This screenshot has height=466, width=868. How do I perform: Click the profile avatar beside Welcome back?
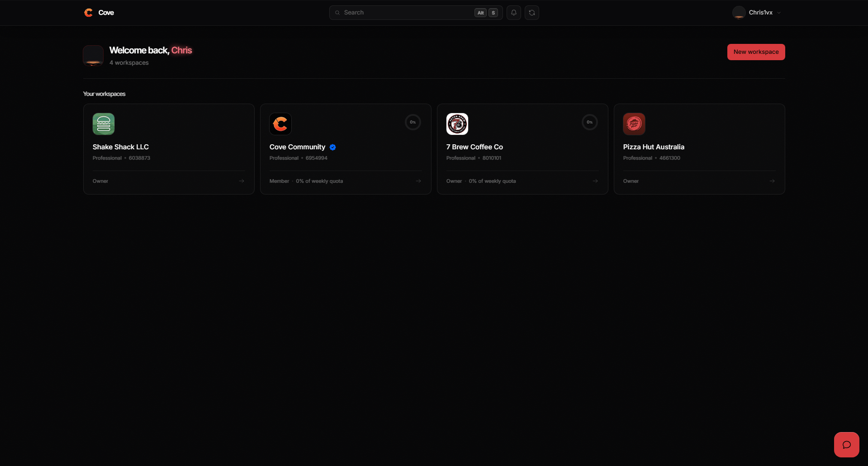(x=93, y=56)
